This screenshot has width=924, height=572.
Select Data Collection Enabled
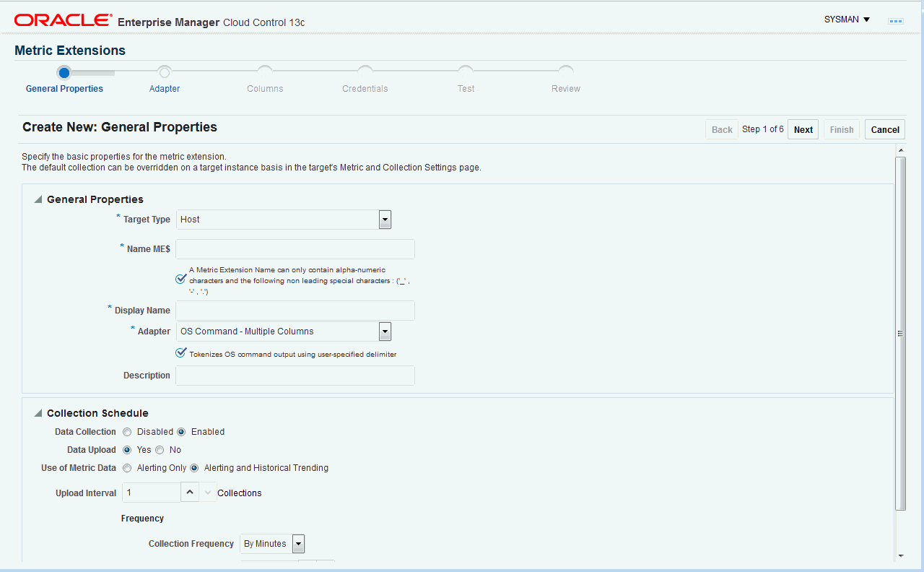click(x=181, y=432)
